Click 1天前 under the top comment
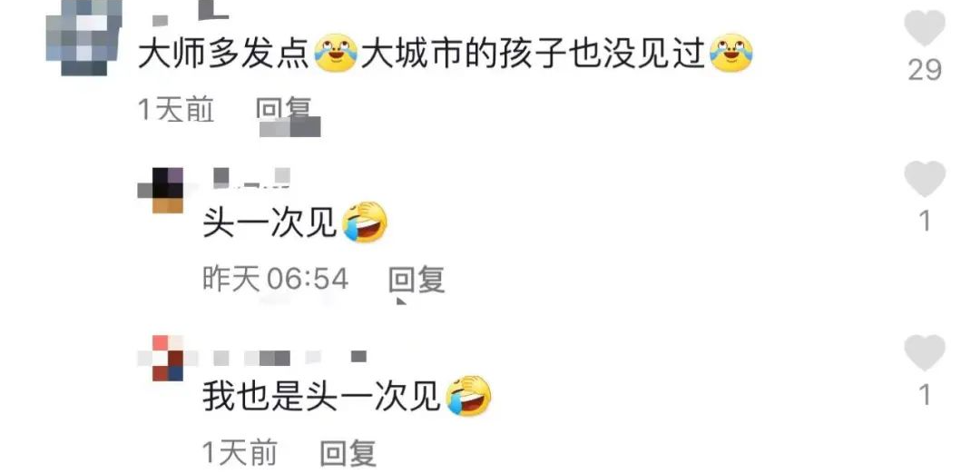980x474 pixels. [176, 111]
